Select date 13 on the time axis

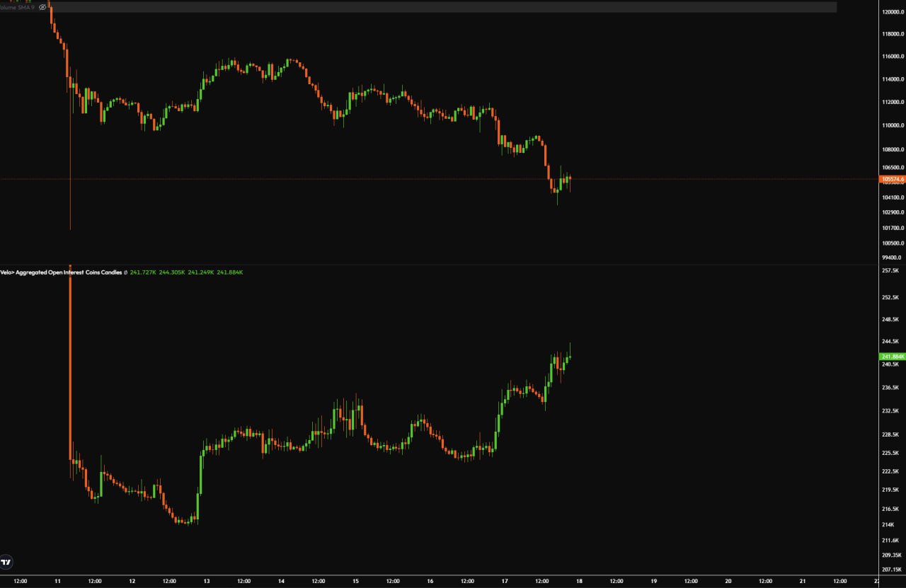pyautogui.click(x=206, y=581)
